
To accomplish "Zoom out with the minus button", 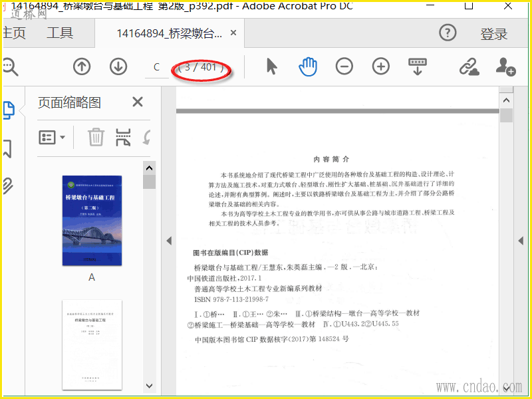I will tap(344, 66).
